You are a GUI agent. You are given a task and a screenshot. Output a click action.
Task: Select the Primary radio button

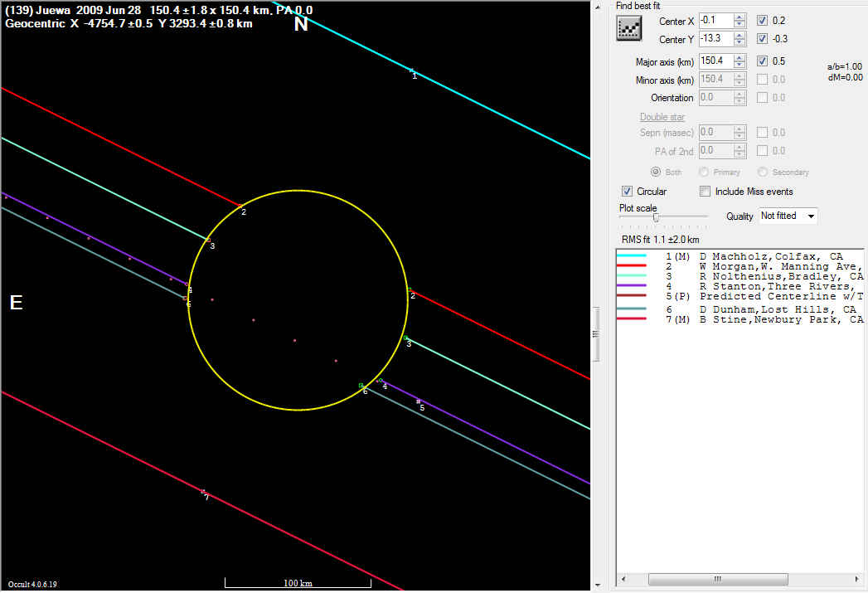tap(704, 172)
